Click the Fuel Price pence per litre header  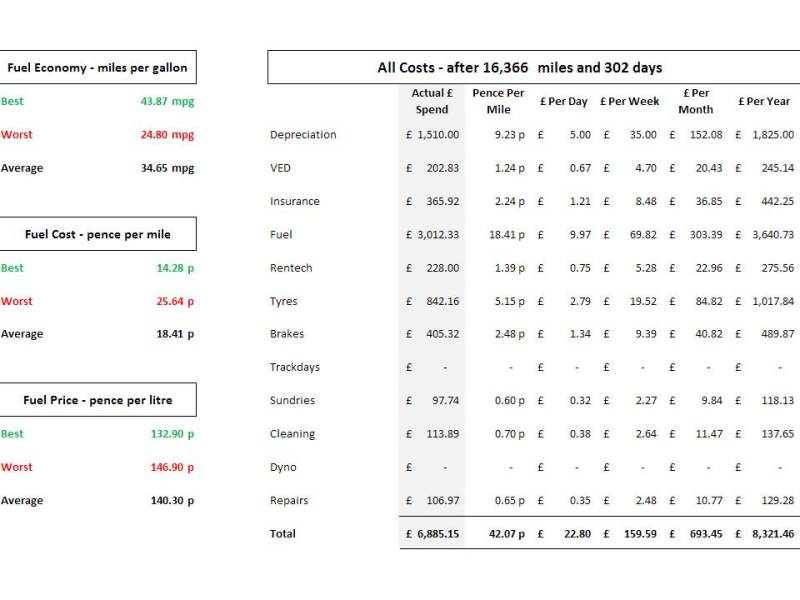click(x=98, y=400)
